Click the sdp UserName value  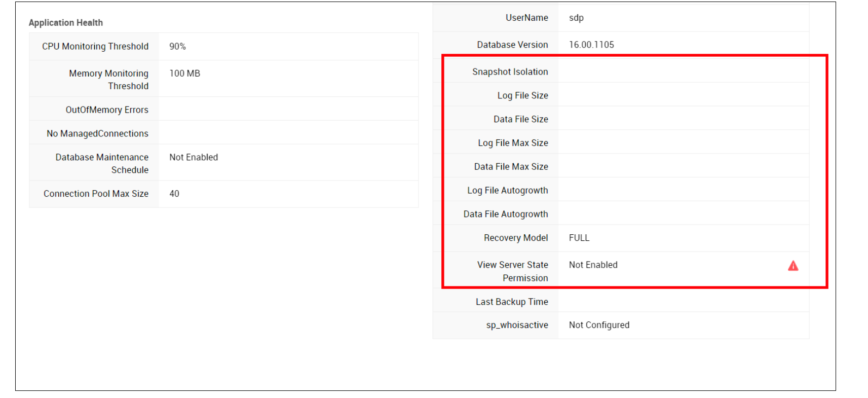click(576, 18)
